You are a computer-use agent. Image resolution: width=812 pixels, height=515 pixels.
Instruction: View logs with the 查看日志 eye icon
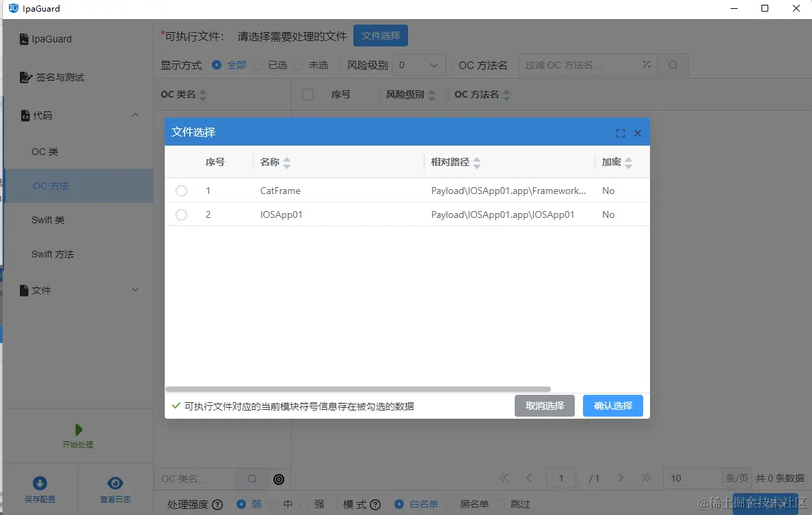tap(115, 484)
